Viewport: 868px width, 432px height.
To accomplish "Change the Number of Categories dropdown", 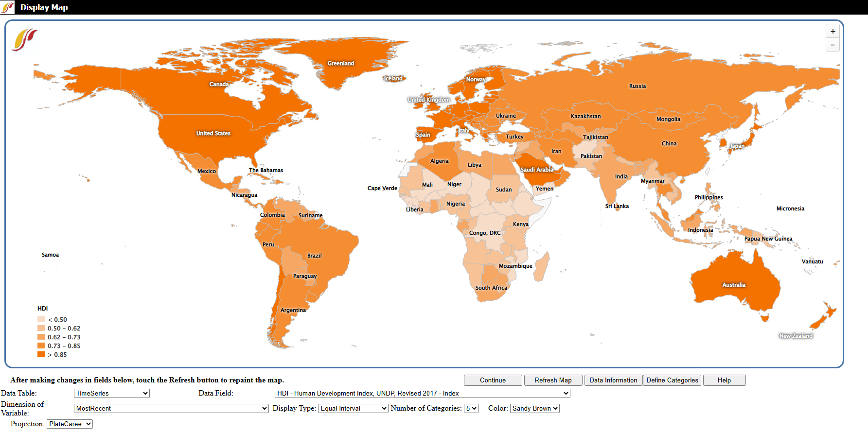I will coord(471,409).
